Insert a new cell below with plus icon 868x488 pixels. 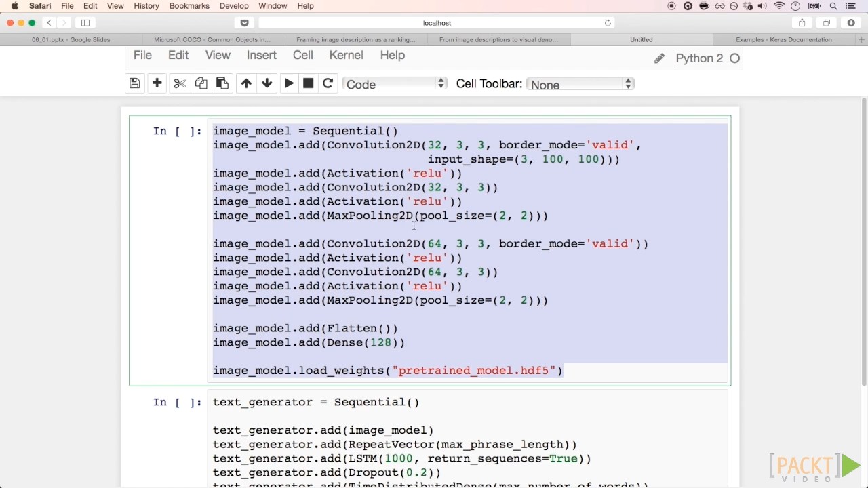157,83
